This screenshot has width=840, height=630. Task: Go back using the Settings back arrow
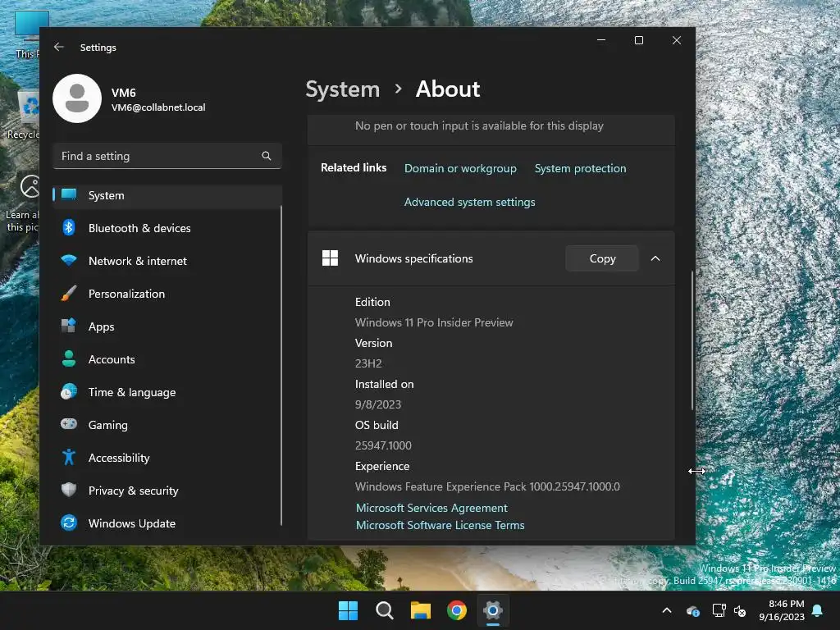coord(59,47)
